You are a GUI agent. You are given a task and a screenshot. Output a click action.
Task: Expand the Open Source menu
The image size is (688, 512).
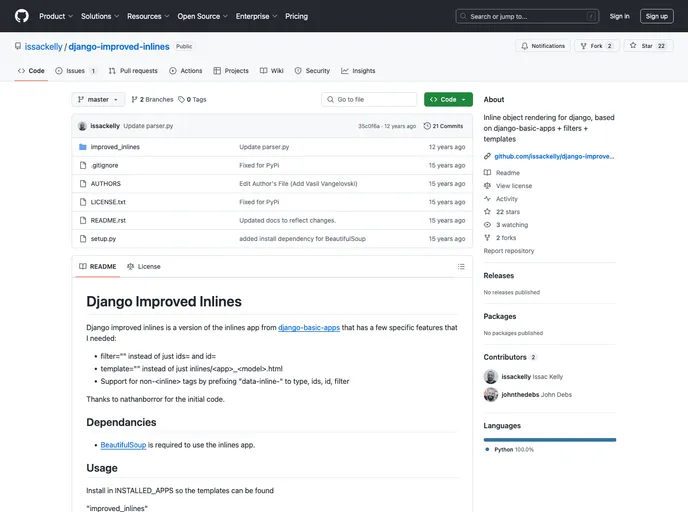[x=202, y=16]
